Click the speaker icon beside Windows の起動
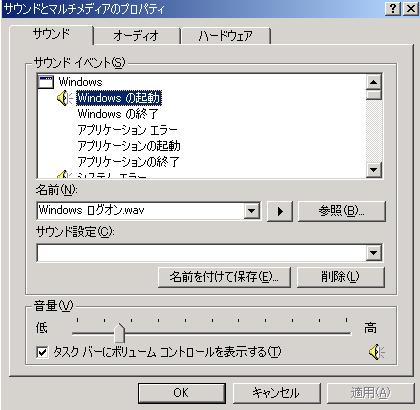The height and width of the screenshot is (410, 420). pos(64,98)
